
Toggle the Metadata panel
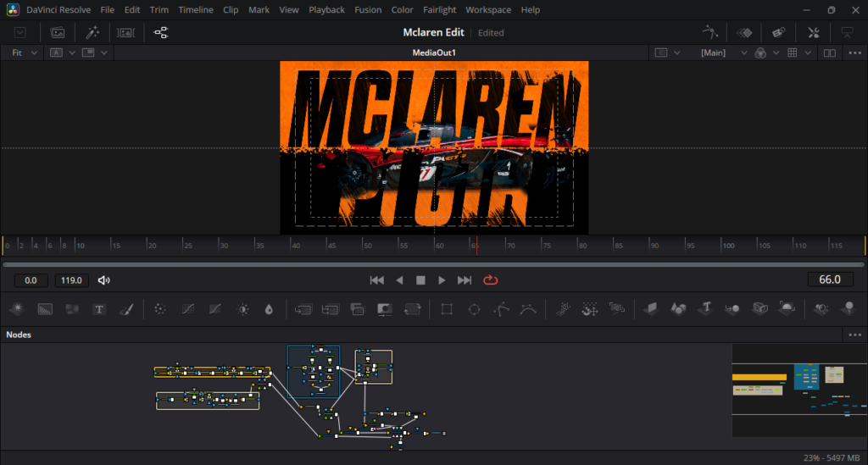click(778, 33)
